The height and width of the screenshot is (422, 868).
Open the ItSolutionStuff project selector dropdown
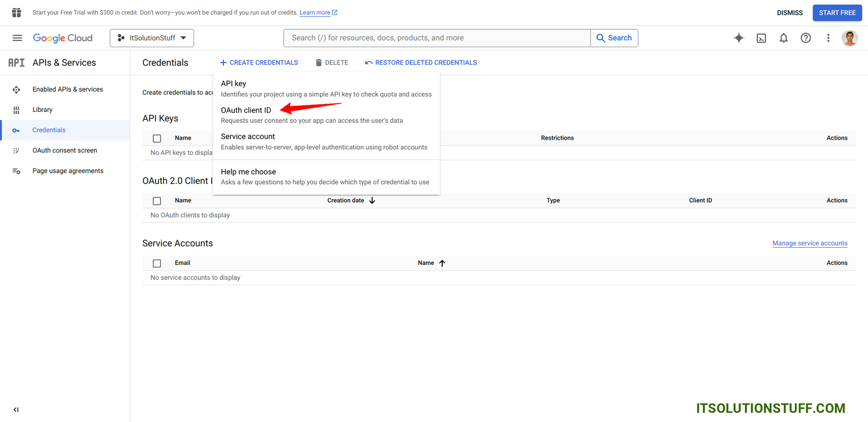click(152, 38)
